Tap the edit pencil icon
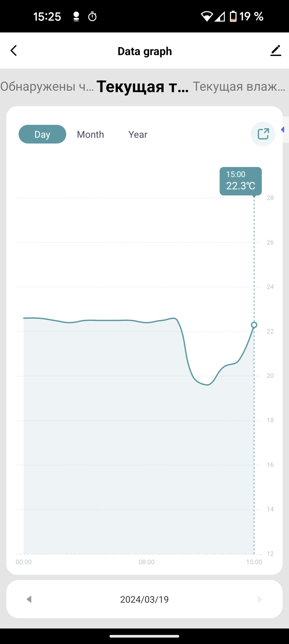The height and width of the screenshot is (644, 289). [x=275, y=51]
